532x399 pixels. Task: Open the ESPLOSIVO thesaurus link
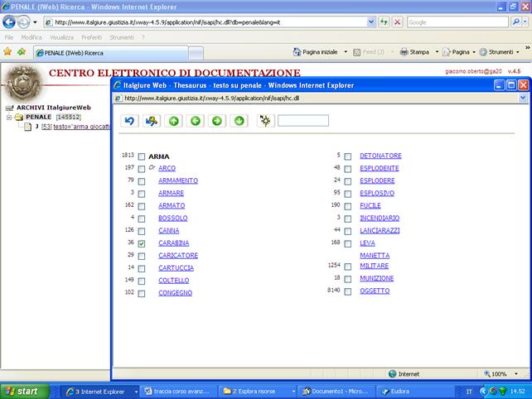(x=377, y=193)
